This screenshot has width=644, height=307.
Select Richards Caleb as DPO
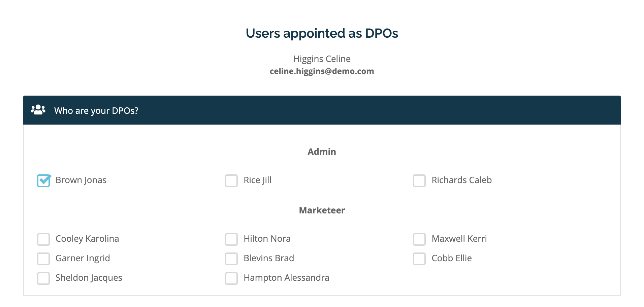coord(419,181)
